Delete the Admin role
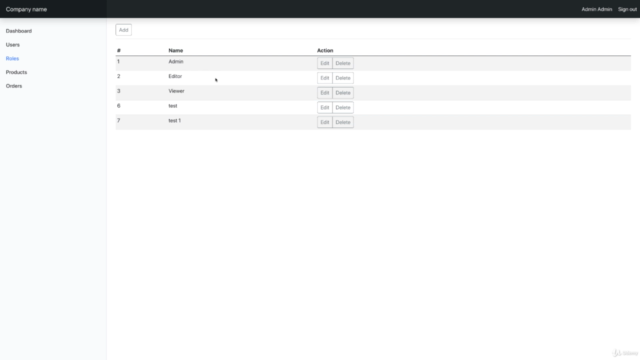This screenshot has width=640, height=360. [x=343, y=63]
